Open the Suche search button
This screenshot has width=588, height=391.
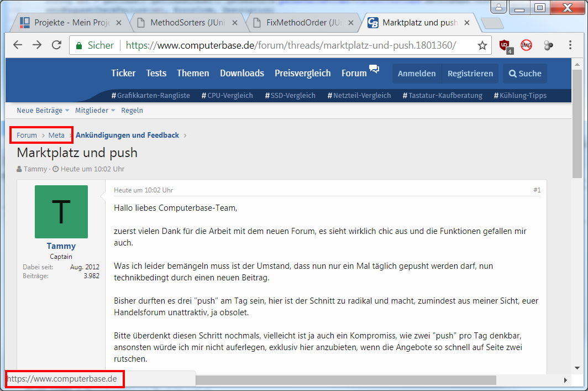click(525, 74)
